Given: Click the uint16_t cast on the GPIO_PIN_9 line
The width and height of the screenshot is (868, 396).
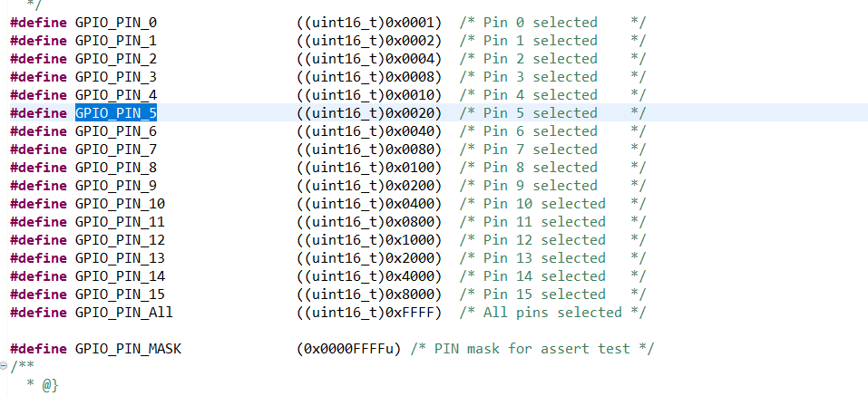Looking at the screenshot, I should point(341,186).
